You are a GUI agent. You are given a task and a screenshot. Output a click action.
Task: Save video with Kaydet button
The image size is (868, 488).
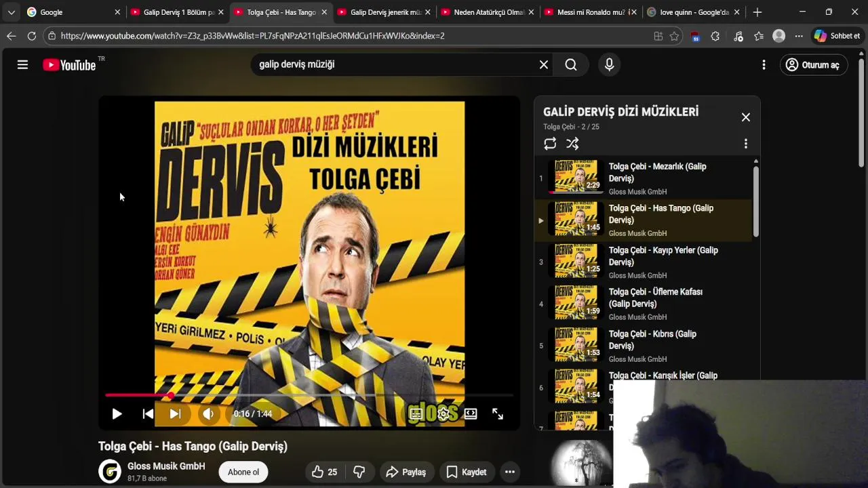467,472
